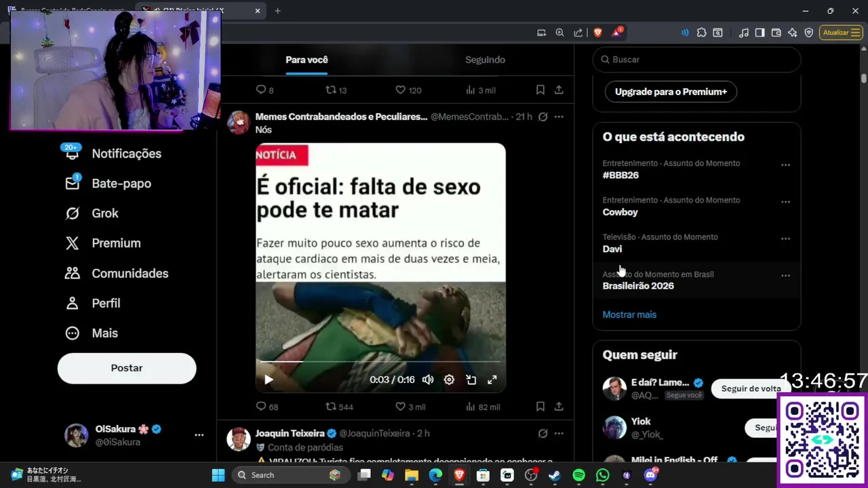Bookmark the top post with 120 likes
Image resolution: width=868 pixels, height=488 pixels.
tap(540, 90)
